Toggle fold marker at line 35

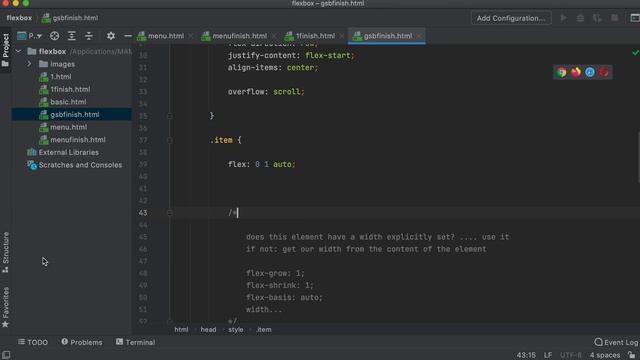(170, 116)
